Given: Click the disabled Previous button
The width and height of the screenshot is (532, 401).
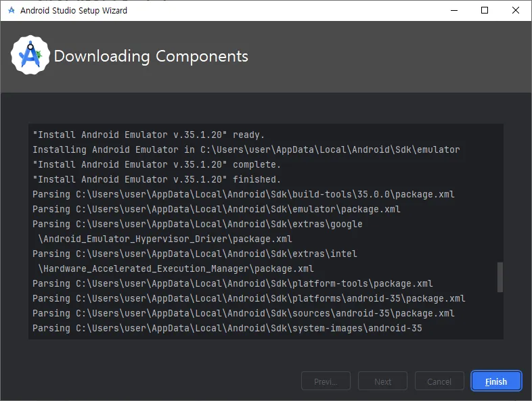Looking at the screenshot, I should [x=326, y=381].
